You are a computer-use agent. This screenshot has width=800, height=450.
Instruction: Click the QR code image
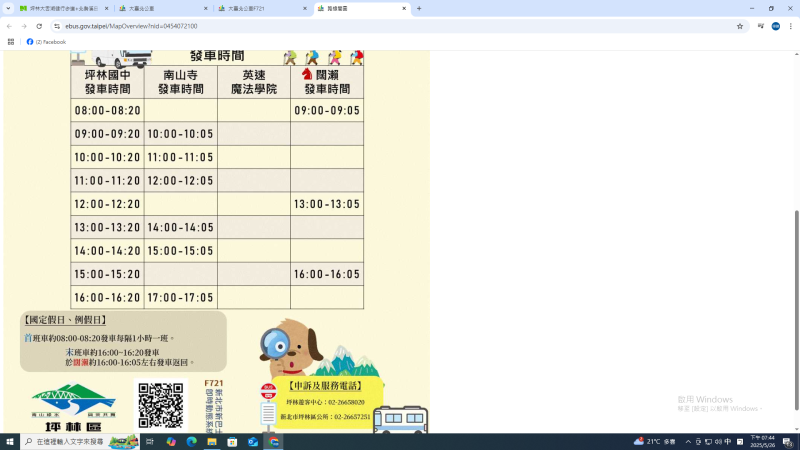[x=161, y=406]
